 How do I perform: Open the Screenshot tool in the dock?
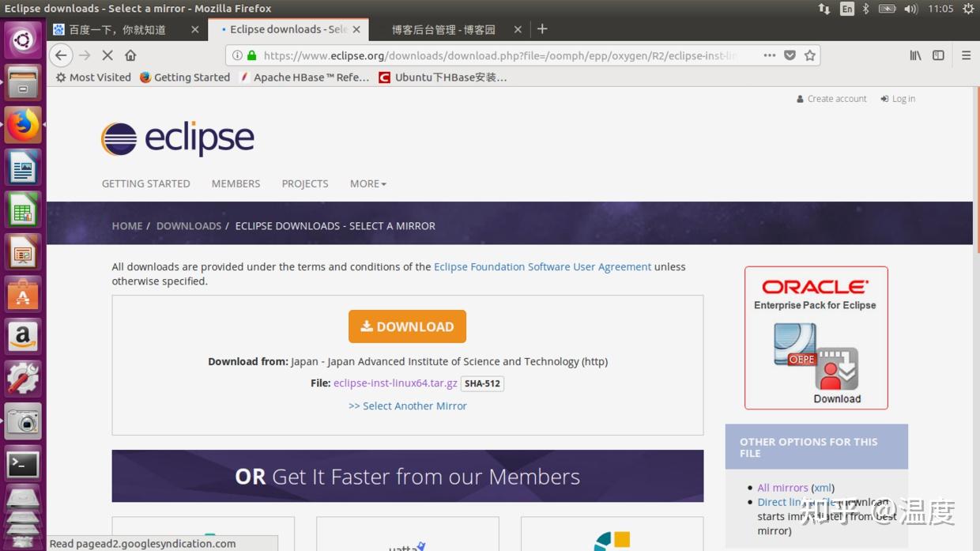21,421
